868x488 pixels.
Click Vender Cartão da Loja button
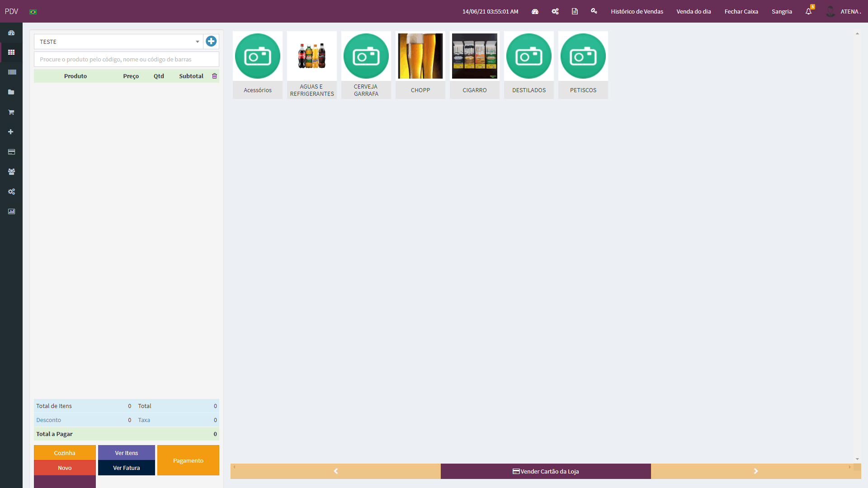click(546, 471)
